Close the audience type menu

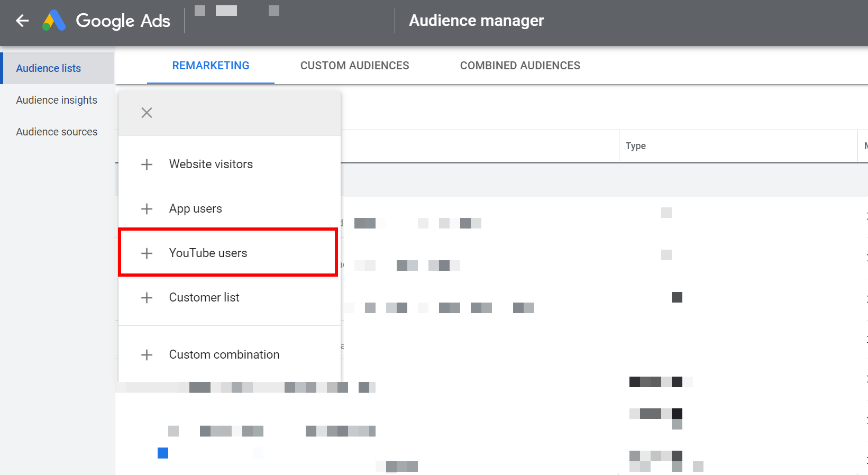pyautogui.click(x=147, y=113)
